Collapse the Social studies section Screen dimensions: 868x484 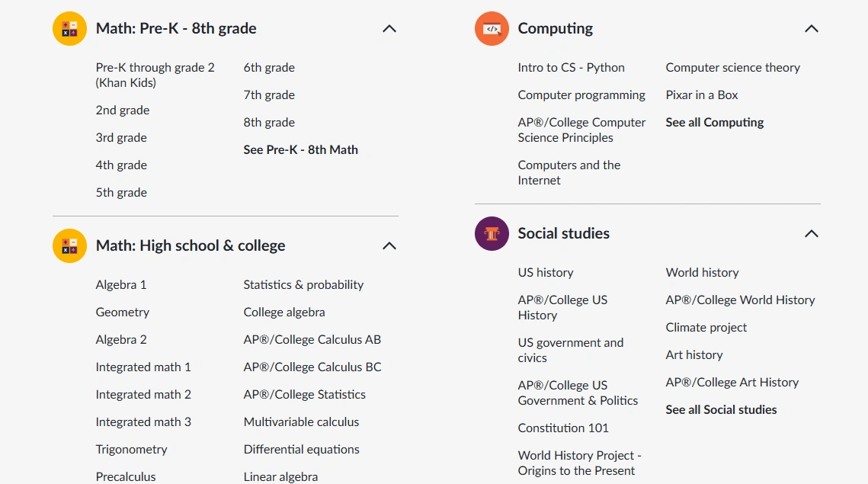coord(811,234)
